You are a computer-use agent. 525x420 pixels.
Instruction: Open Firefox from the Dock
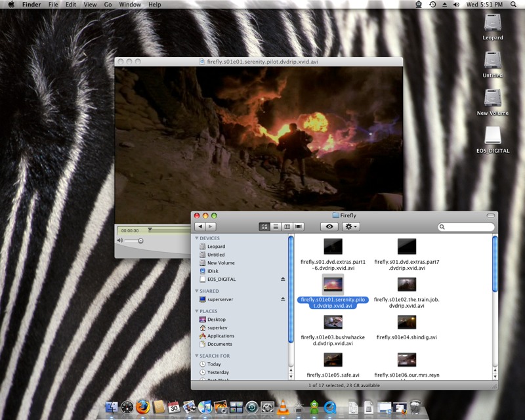point(143,407)
